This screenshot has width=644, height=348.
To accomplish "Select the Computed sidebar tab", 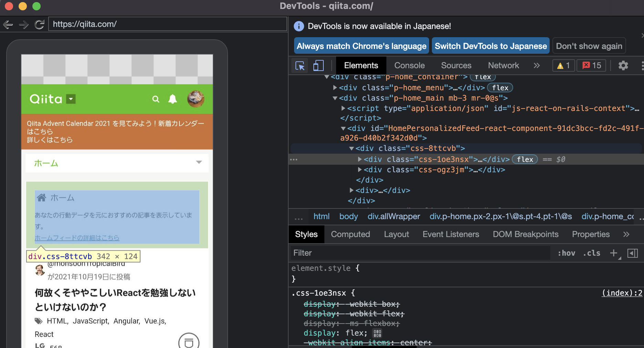I will click(351, 234).
